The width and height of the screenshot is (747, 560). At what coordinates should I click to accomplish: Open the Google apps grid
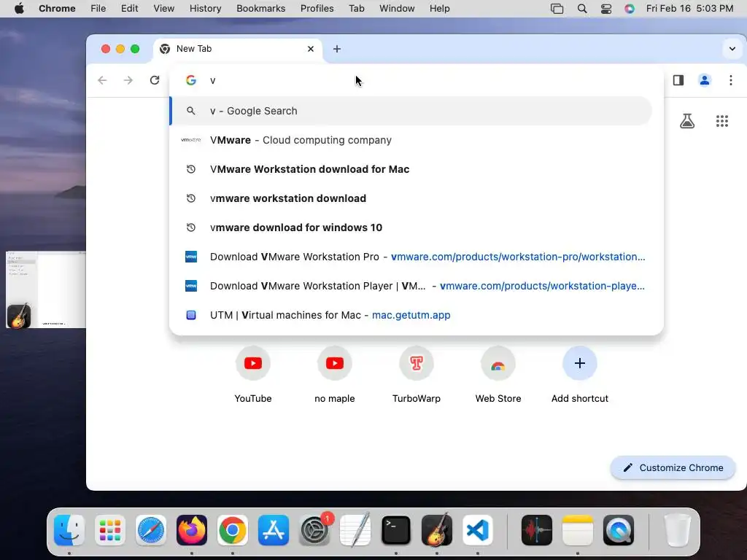[x=722, y=121]
